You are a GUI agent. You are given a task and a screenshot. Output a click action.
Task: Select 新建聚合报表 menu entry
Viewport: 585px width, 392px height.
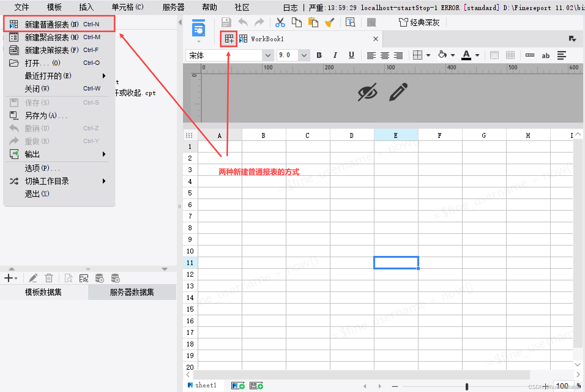tap(59, 37)
